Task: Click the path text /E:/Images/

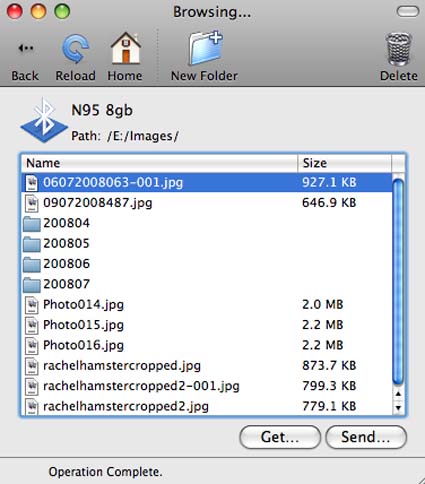Action: (143, 136)
